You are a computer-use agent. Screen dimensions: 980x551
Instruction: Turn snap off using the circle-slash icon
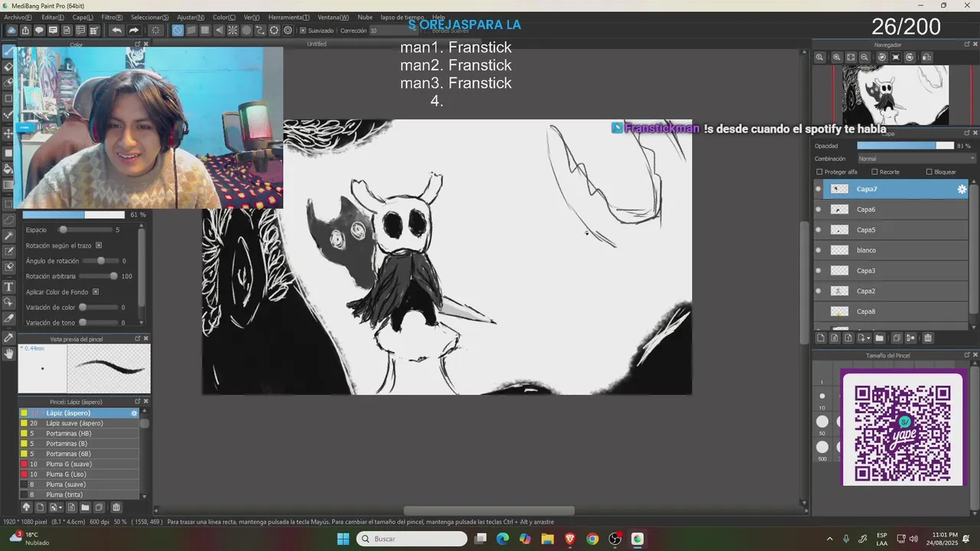point(178,31)
